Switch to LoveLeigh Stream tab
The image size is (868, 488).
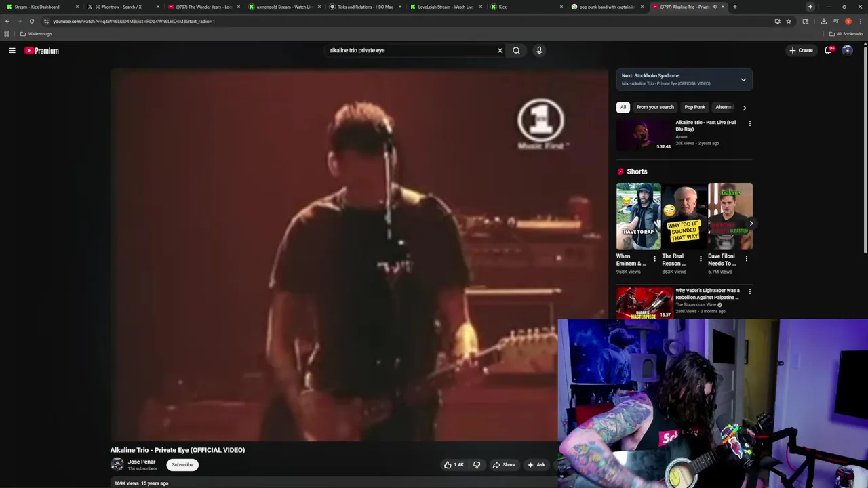coord(444,7)
